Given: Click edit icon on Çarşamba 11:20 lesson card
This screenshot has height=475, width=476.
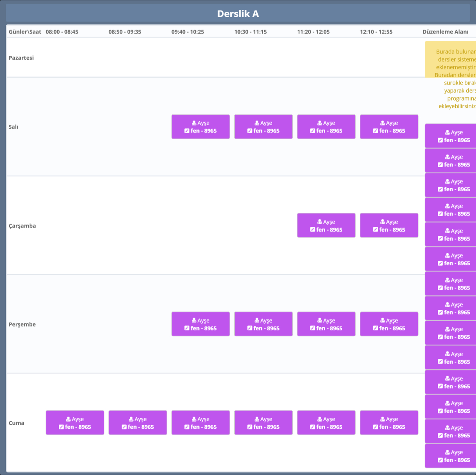Looking at the screenshot, I should (312, 230).
